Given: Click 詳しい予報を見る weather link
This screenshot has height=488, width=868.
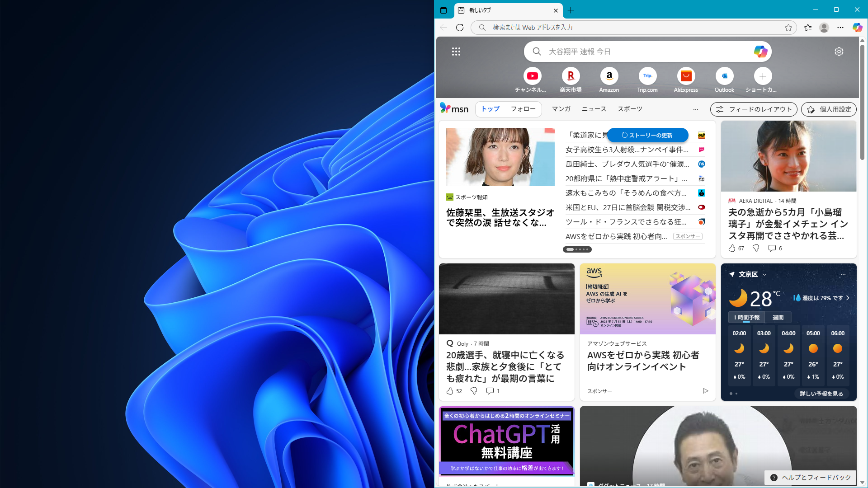Looking at the screenshot, I should 821,394.
